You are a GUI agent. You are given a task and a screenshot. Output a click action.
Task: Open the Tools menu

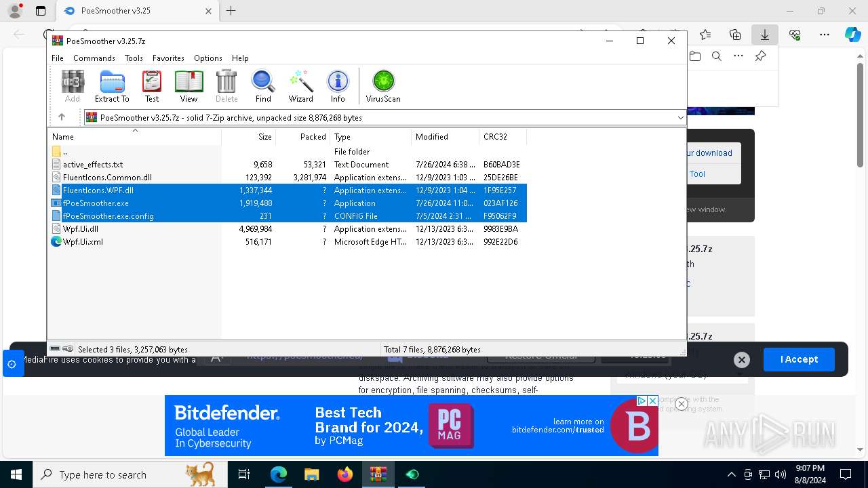pos(134,58)
